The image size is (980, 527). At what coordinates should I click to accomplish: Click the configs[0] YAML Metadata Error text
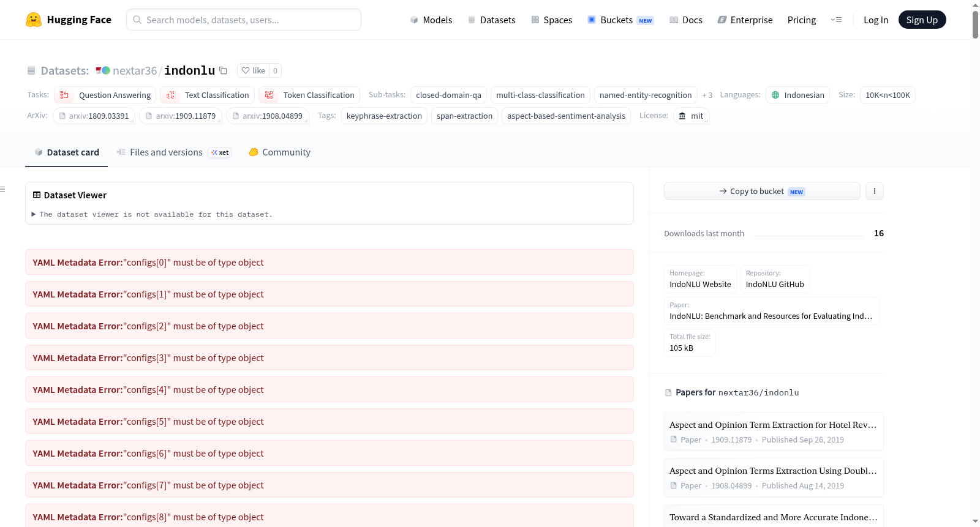pos(148,263)
